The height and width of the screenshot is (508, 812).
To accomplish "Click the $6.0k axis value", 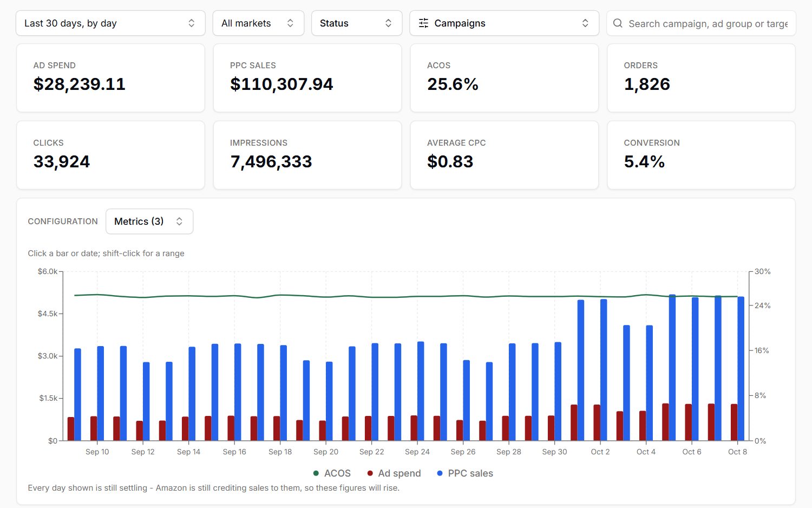I will 47,271.
